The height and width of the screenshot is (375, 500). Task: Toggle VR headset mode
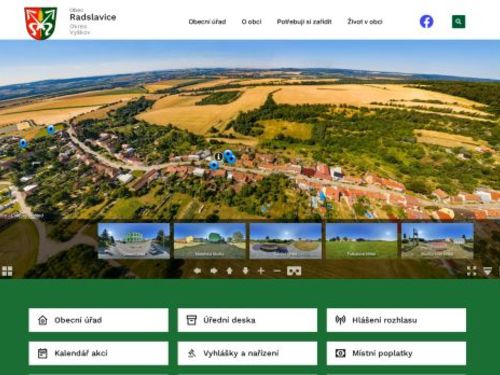click(294, 271)
